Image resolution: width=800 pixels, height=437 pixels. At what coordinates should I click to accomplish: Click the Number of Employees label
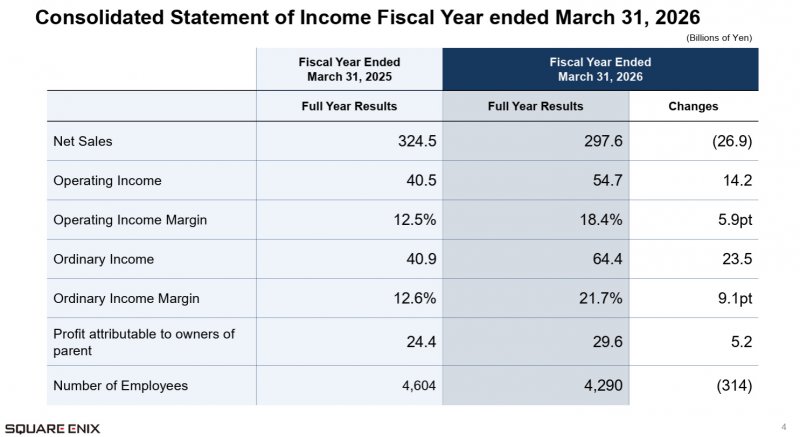tap(120, 385)
